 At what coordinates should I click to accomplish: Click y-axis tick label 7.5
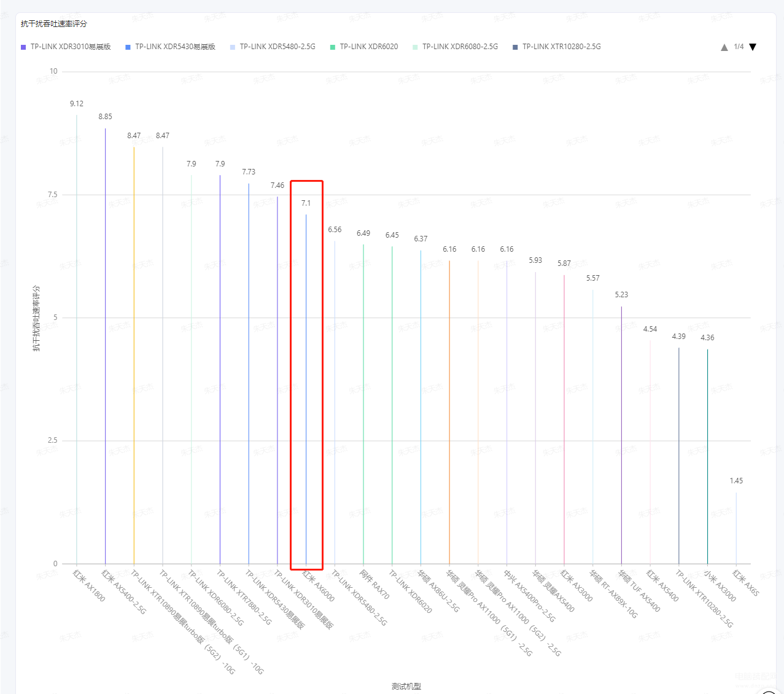[52, 195]
